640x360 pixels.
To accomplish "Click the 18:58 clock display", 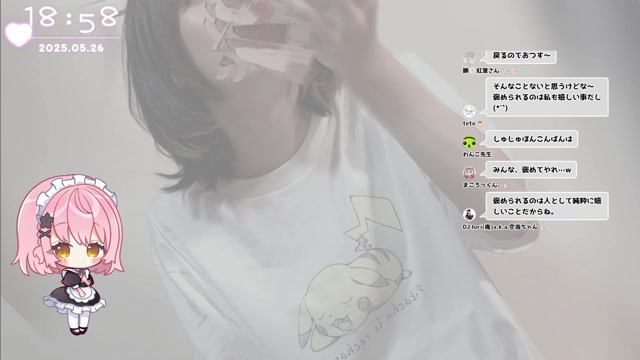I will coord(71,18).
